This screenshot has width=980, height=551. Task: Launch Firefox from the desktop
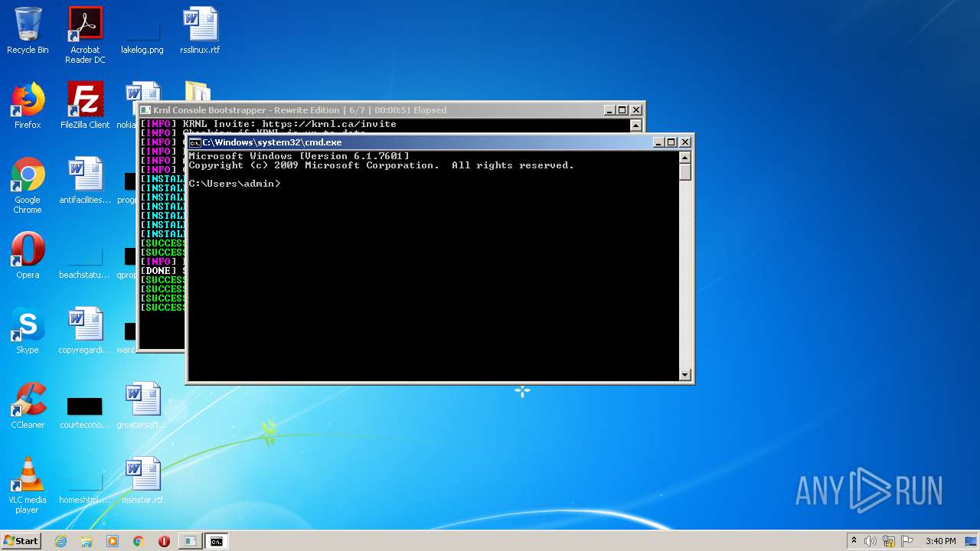point(28,106)
